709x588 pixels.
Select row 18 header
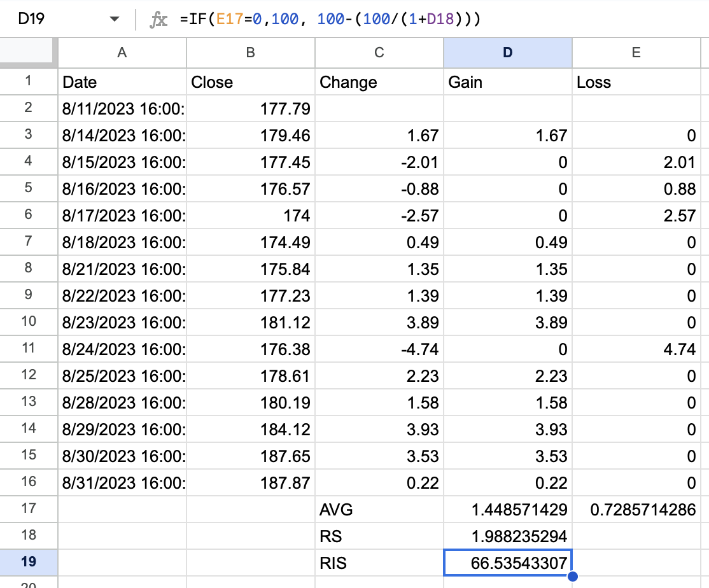click(29, 535)
